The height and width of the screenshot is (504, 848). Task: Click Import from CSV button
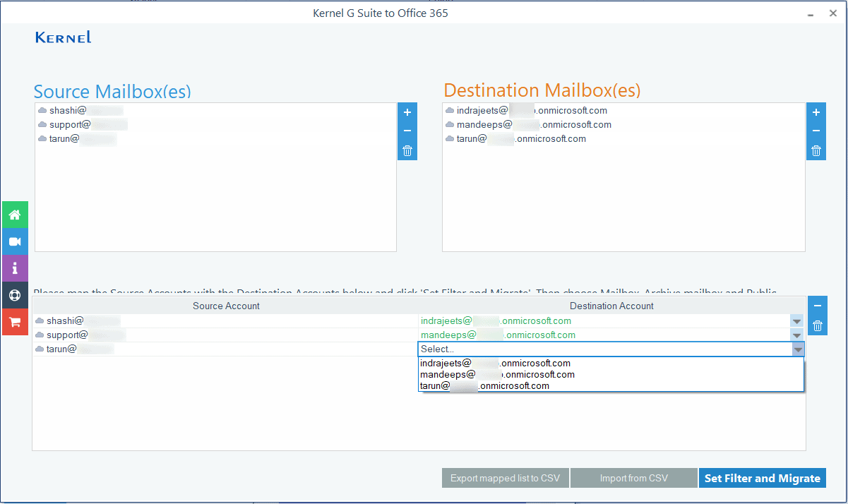coord(633,478)
